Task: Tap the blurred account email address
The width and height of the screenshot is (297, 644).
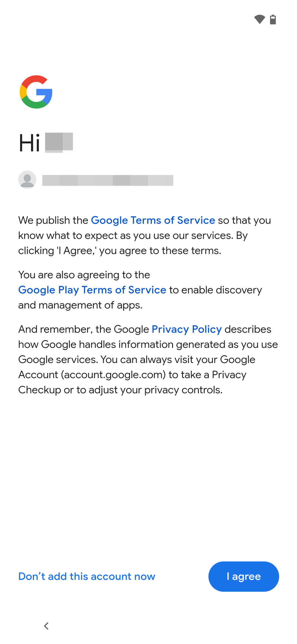Action: (x=108, y=180)
